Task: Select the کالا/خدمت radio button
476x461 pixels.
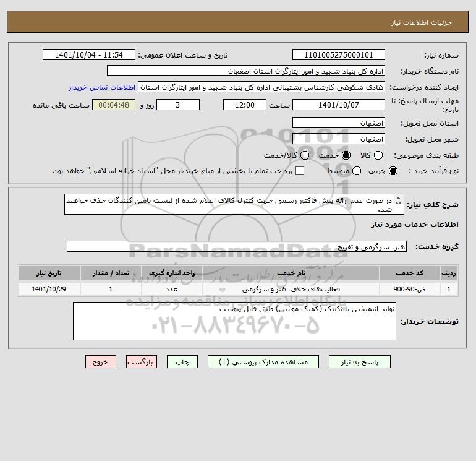Action: point(305,155)
